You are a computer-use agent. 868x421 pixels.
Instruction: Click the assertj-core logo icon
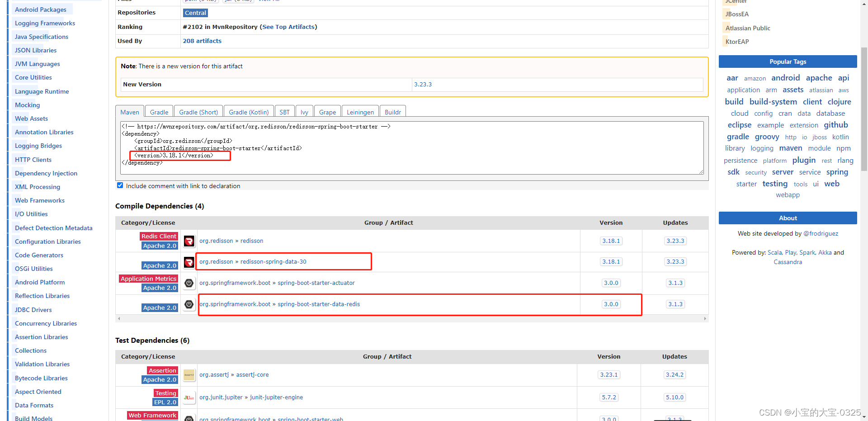tap(189, 375)
